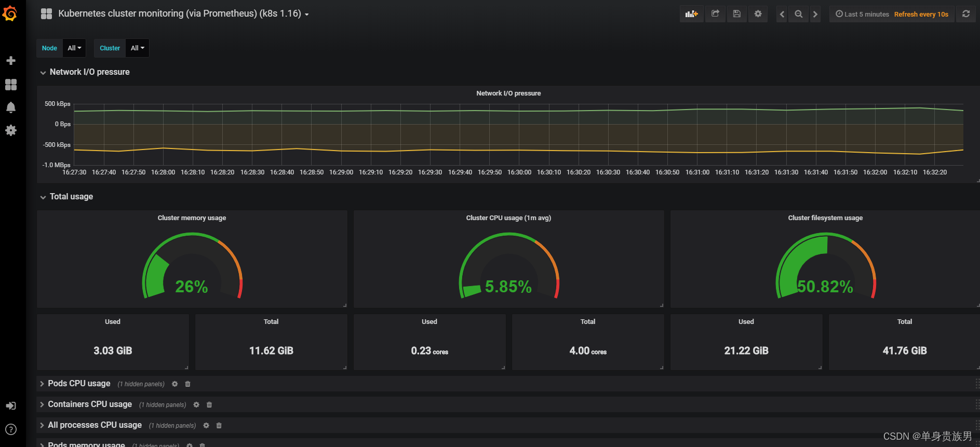The width and height of the screenshot is (980, 447).
Task: Click the Cluster memory usage panel title
Action: click(x=192, y=218)
